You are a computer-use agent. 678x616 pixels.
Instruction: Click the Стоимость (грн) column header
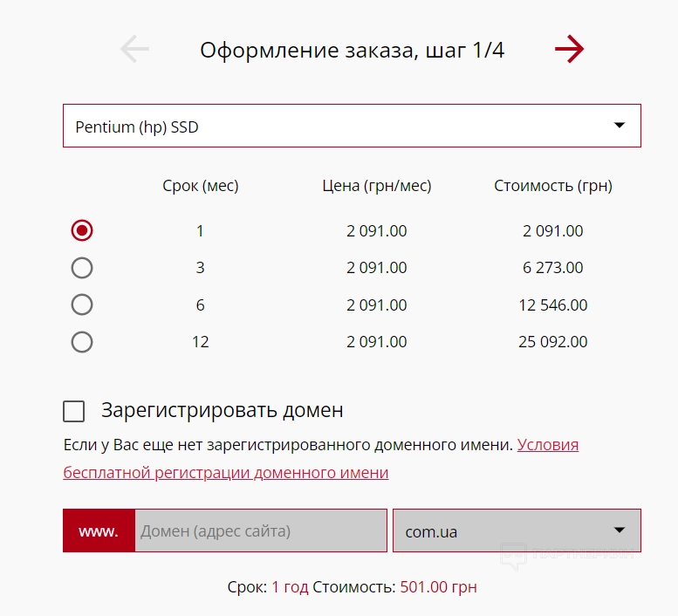(x=553, y=186)
